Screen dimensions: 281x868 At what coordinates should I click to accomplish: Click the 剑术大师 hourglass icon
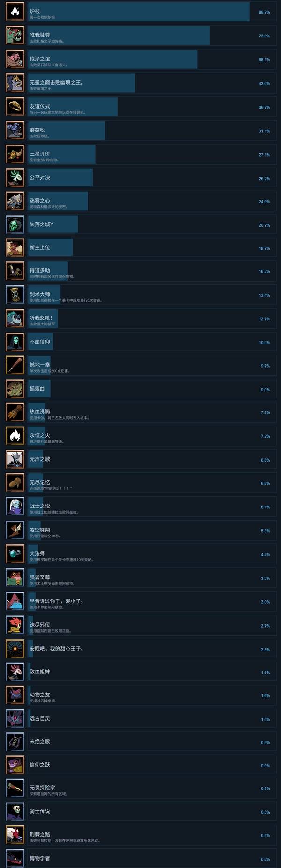point(15,295)
